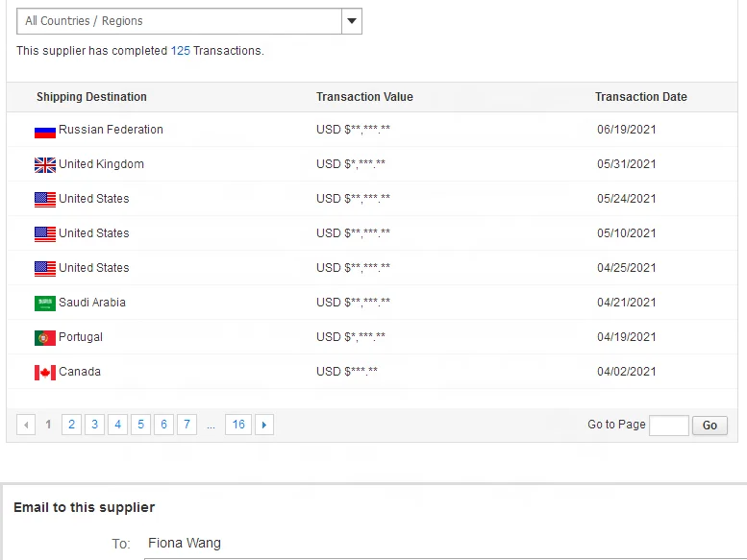Select the All Countries / Regions combo box field
This screenshot has width=747, height=560.
(189, 21)
